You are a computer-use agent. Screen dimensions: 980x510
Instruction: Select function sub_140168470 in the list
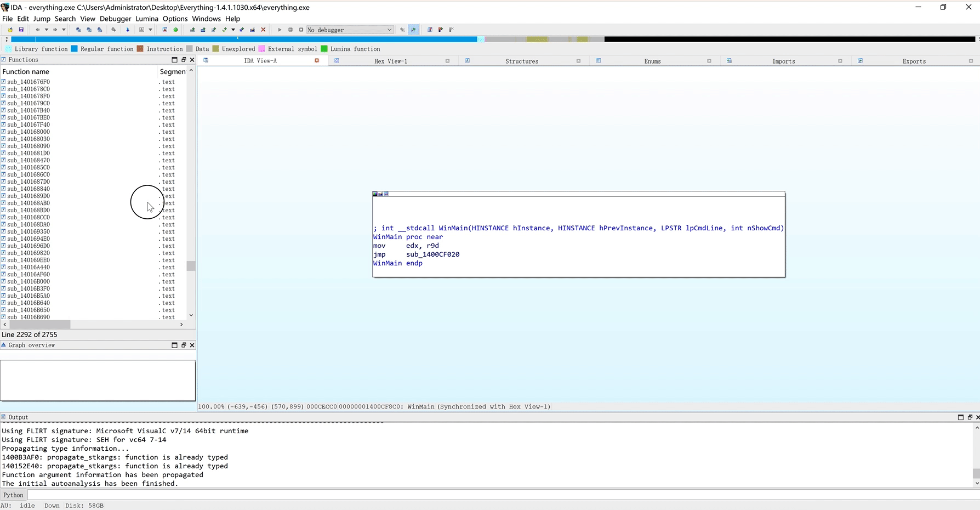tap(29, 160)
